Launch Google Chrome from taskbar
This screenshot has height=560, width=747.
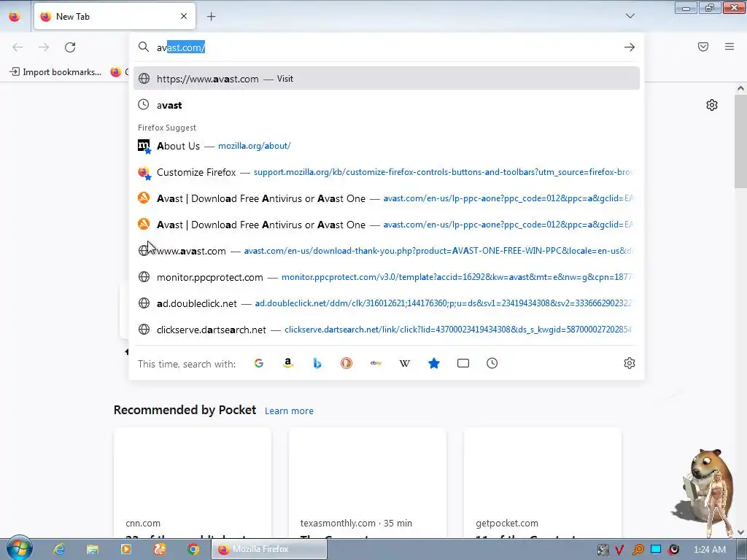pyautogui.click(x=193, y=549)
